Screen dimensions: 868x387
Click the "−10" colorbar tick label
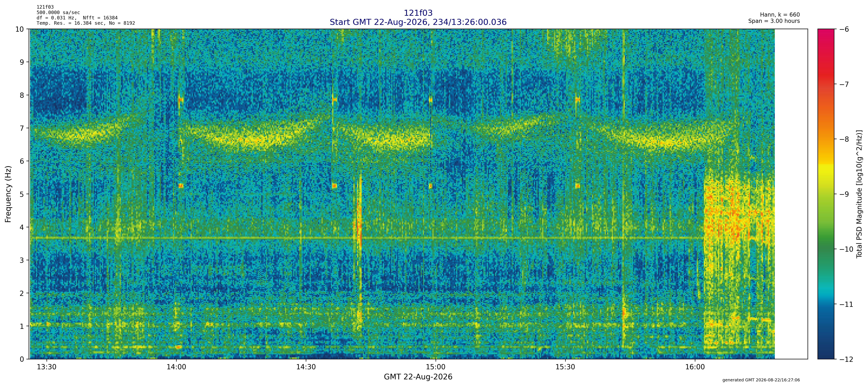tap(846, 249)
